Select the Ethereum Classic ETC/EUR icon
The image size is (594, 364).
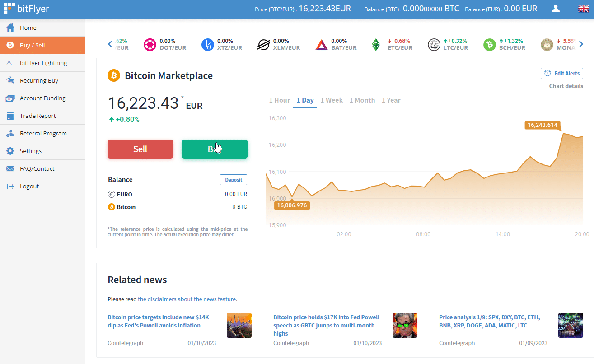tap(376, 45)
